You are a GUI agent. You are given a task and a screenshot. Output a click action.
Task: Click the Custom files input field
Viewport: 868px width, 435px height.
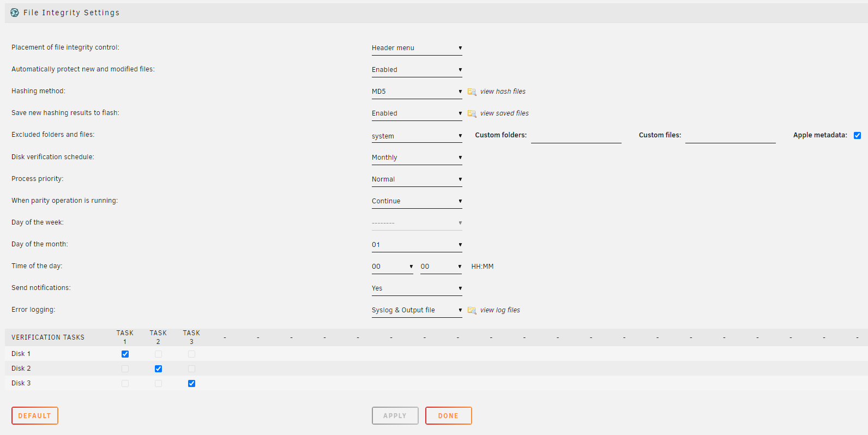pos(730,136)
